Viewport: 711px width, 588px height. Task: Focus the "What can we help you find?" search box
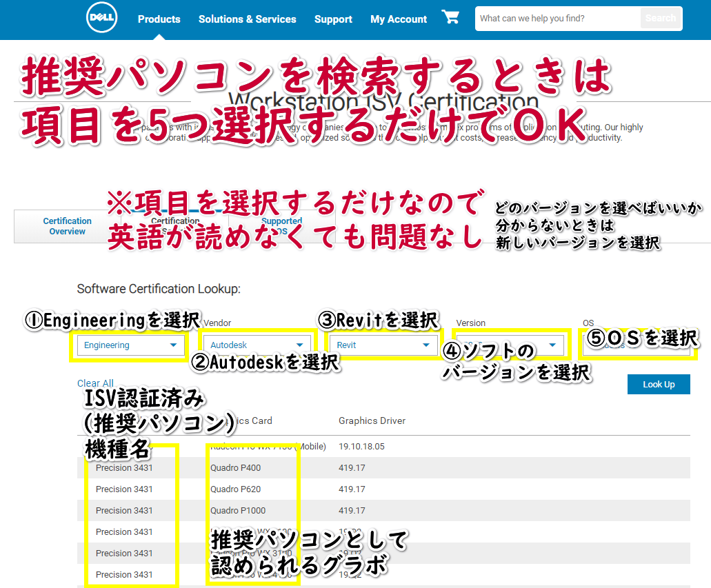[558, 19]
